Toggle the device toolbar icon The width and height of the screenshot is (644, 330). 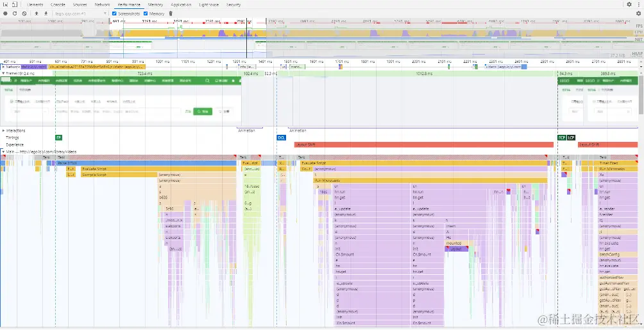[x=14, y=4]
